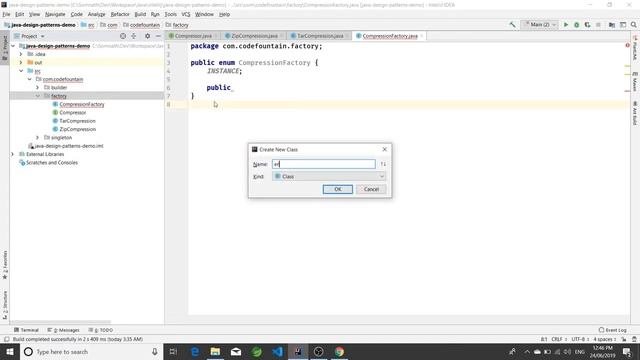This screenshot has width=640, height=360.
Task: Select CompressionFactory in the project tree
Action: pos(82,104)
